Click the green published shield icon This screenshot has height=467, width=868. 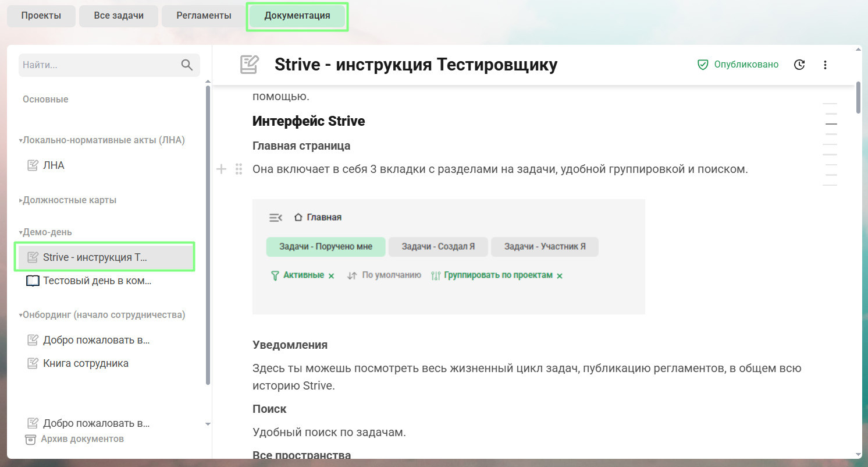(703, 65)
